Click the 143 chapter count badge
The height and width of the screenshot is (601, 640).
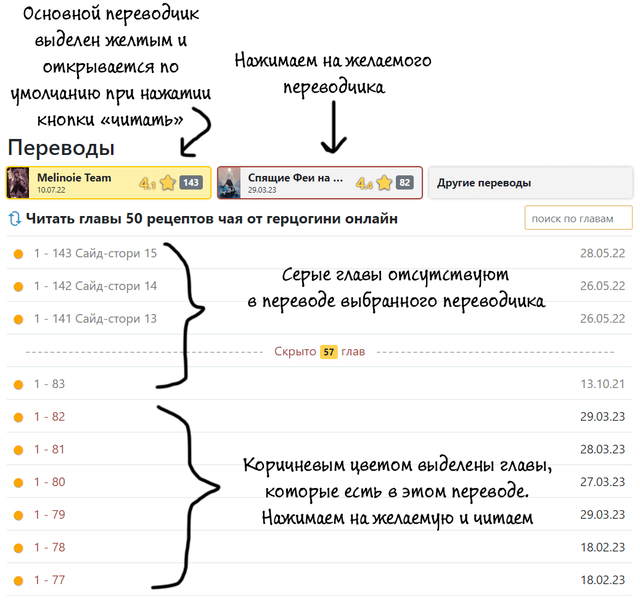coord(191,183)
